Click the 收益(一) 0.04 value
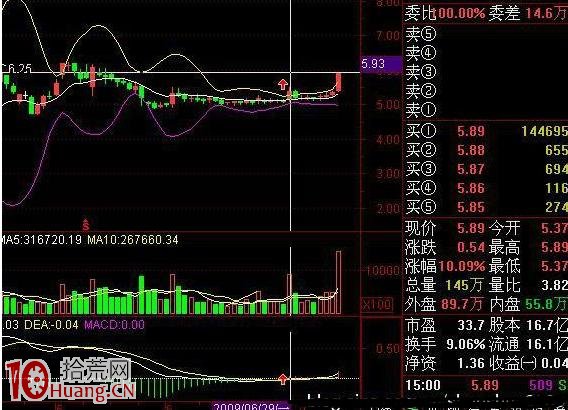568x410 pixels. click(554, 363)
